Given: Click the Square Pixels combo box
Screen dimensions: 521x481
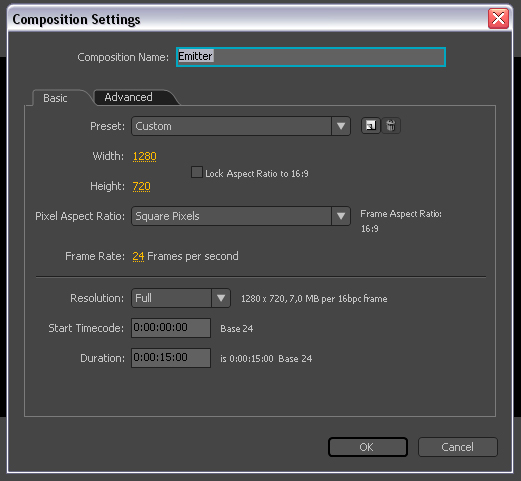Looking at the screenshot, I should coord(241,216).
